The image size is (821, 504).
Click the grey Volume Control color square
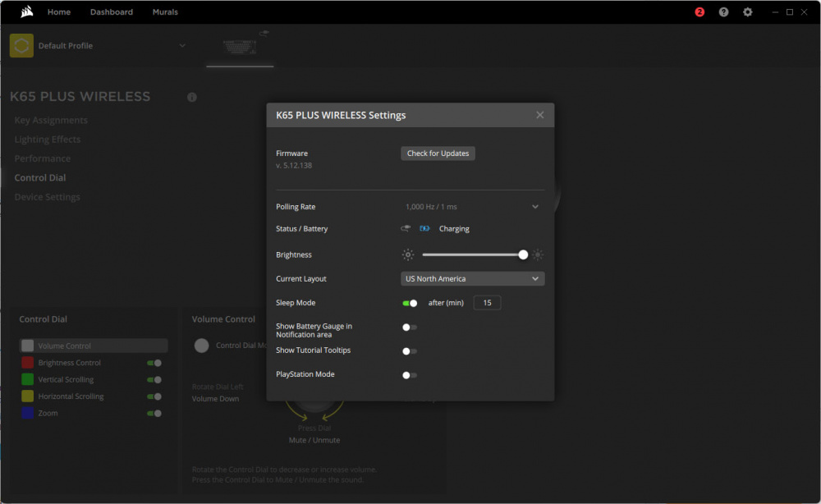click(x=28, y=346)
